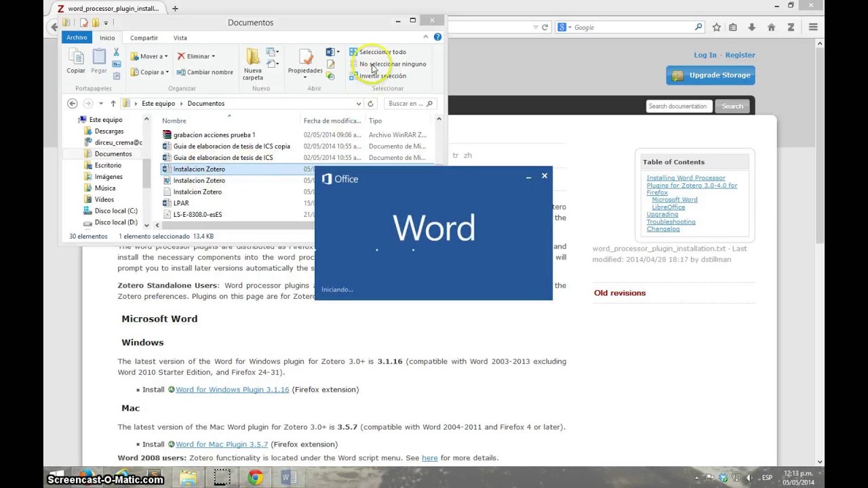Screen dimensions: 868x488
Task: Switch to the Compartir ribbon tab
Action: [x=144, y=38]
